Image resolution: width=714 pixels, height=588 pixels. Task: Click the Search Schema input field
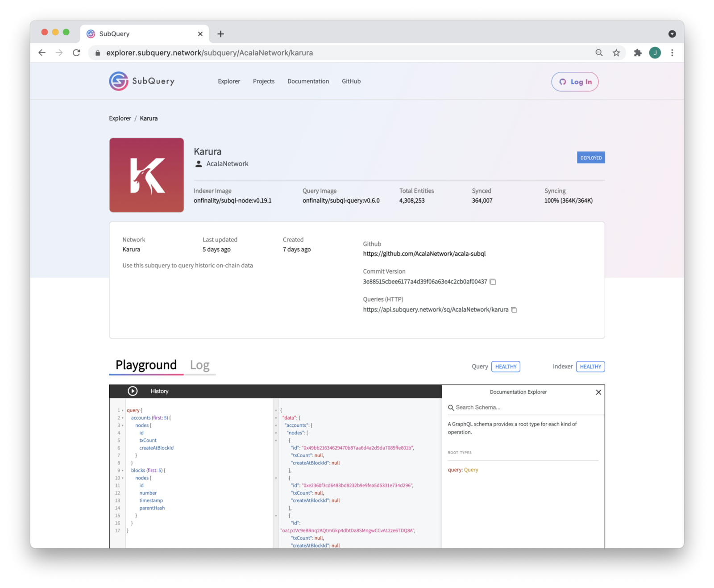coord(527,408)
